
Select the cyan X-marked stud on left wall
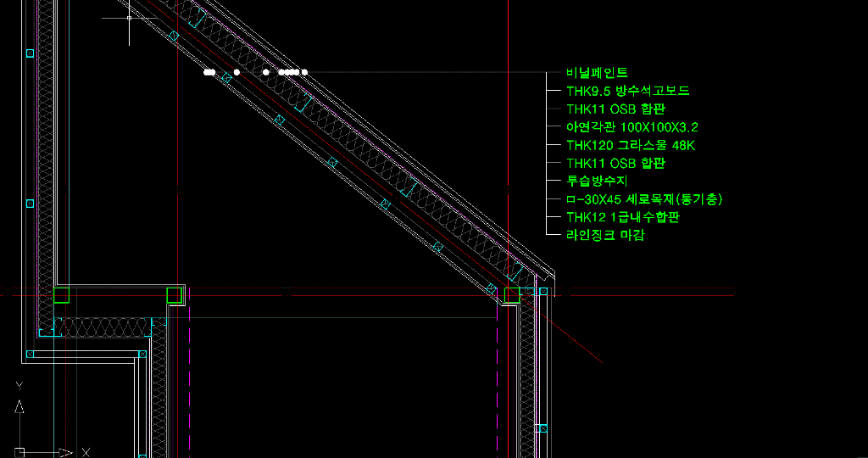click(x=30, y=204)
